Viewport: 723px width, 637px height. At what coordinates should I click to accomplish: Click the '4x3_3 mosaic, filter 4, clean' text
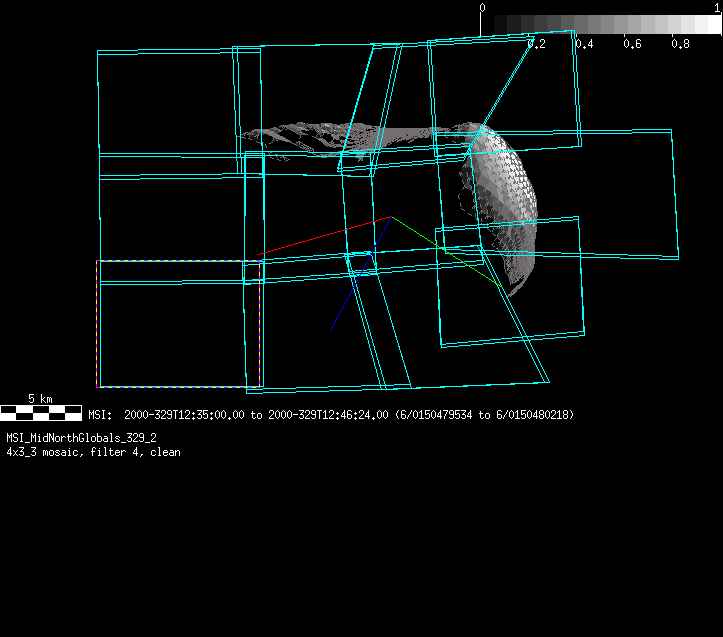pos(93,452)
